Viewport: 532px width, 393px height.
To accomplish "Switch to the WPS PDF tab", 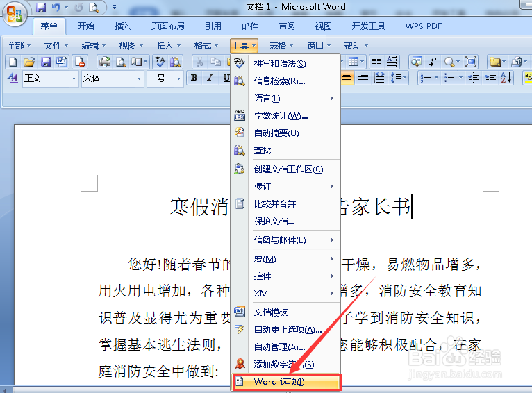I will [x=424, y=26].
